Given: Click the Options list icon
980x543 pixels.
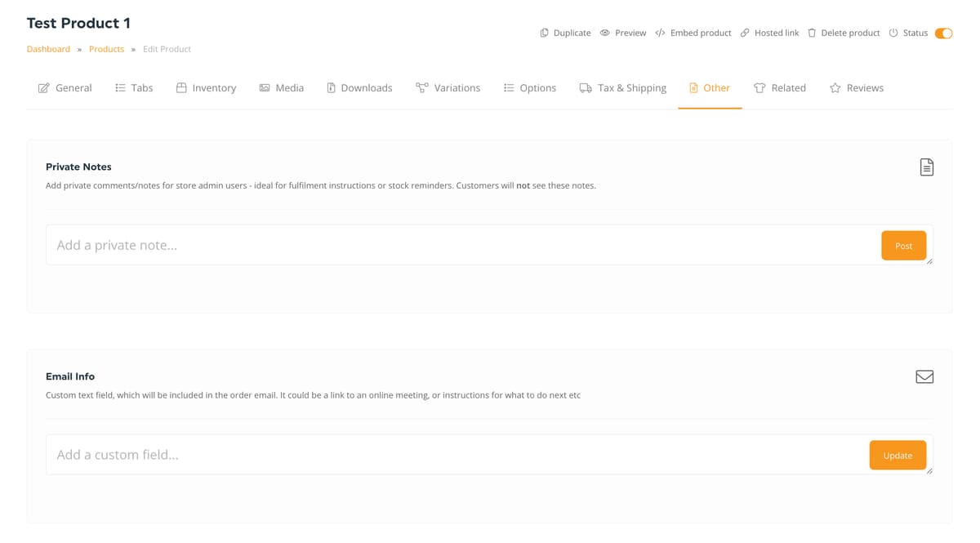Looking at the screenshot, I should pos(509,88).
